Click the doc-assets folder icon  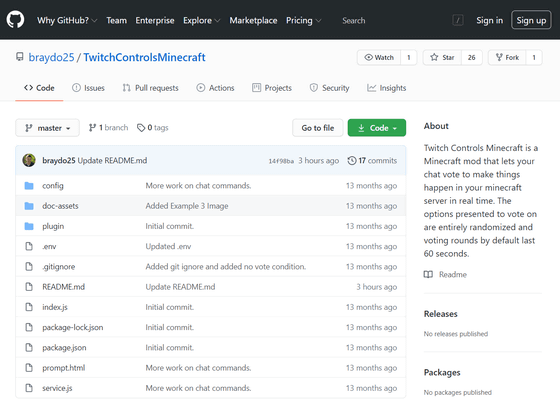[29, 206]
